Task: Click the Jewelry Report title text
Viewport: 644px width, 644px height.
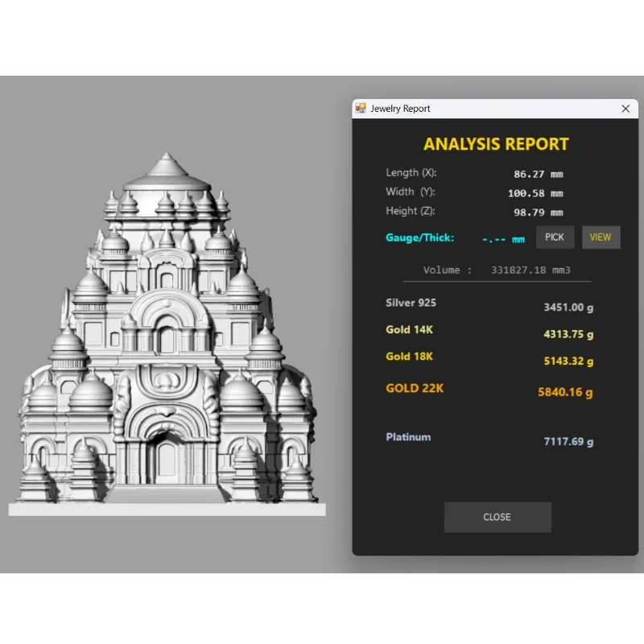Action: [x=400, y=109]
